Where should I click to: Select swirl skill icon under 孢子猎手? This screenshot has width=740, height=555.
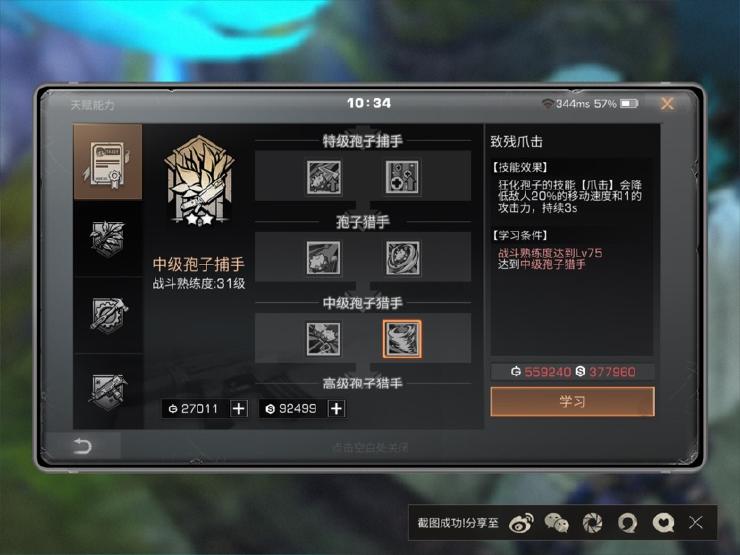tap(402, 258)
